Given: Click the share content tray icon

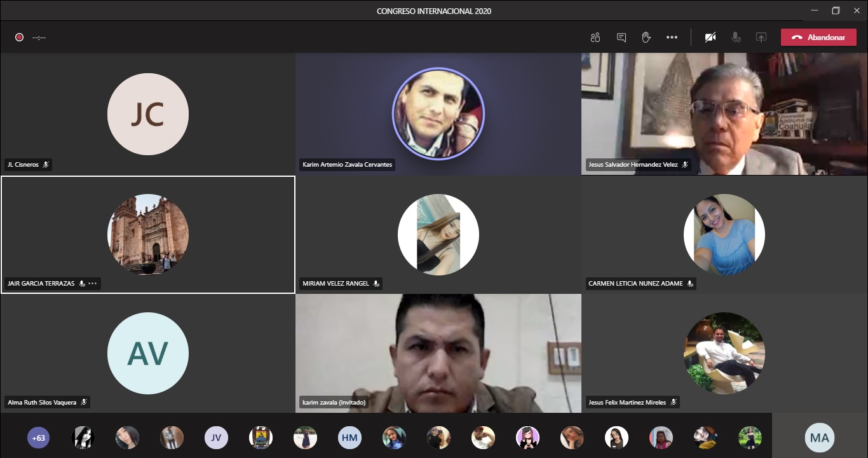Looking at the screenshot, I should pos(761,38).
